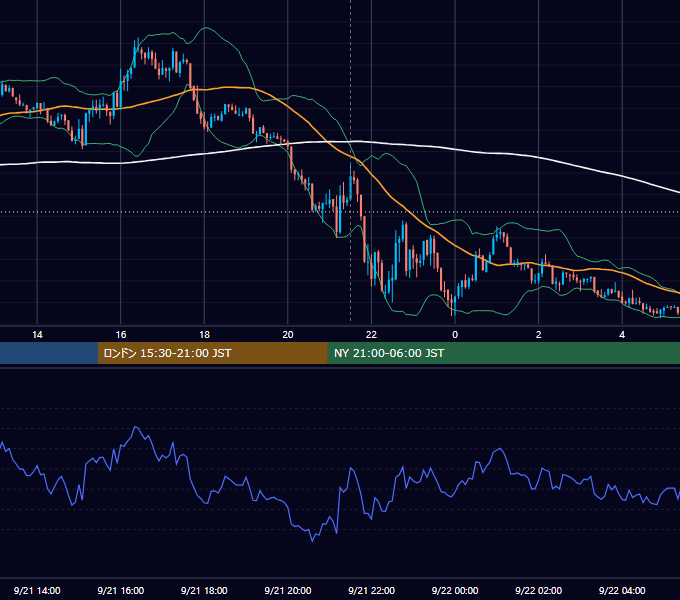
Task: Click the lowest oscillator trough after 20:00
Action: click(x=312, y=540)
